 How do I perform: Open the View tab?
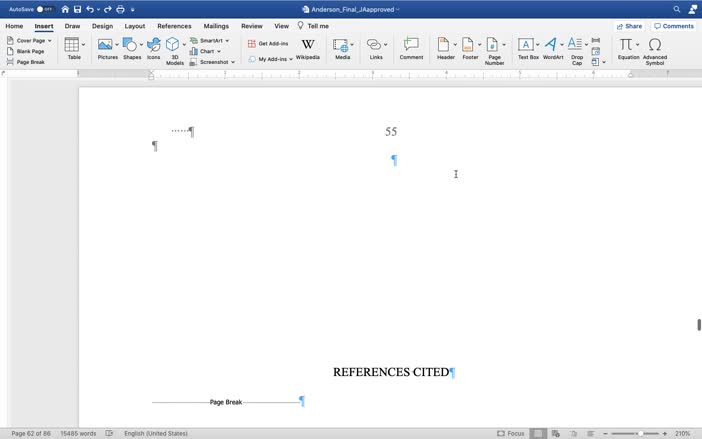point(282,26)
